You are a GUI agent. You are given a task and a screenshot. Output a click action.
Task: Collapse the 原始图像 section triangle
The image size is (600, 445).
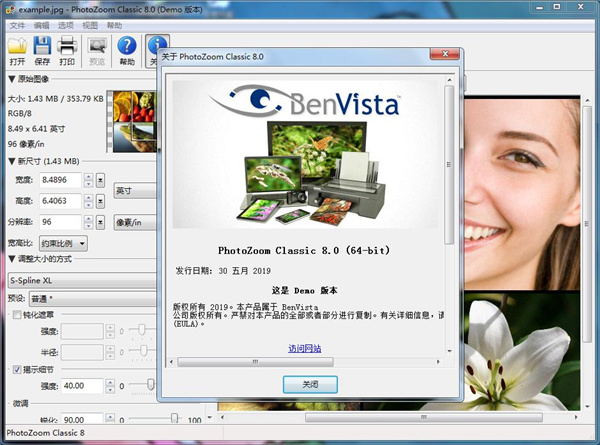pyautogui.click(x=12, y=79)
